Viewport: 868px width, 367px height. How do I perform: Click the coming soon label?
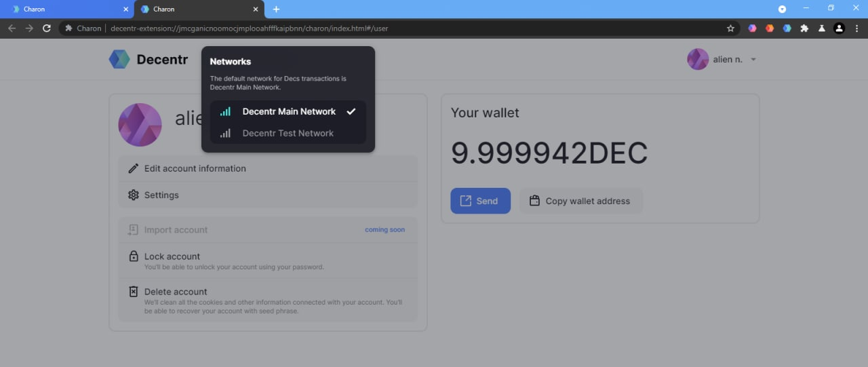(x=384, y=230)
